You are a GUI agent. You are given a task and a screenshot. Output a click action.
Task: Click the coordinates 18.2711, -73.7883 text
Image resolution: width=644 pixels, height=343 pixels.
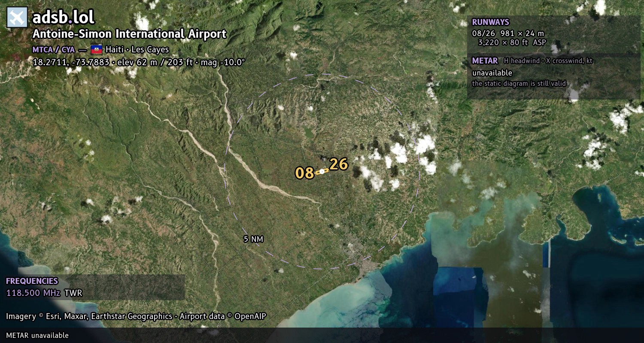click(71, 62)
